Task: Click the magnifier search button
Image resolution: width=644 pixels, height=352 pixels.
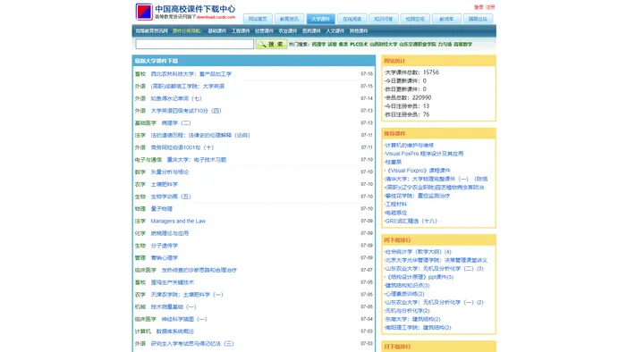Action: (272, 44)
